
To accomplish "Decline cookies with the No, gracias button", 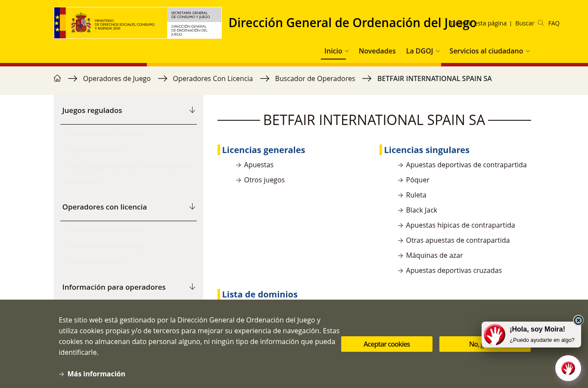I will coord(485,344).
